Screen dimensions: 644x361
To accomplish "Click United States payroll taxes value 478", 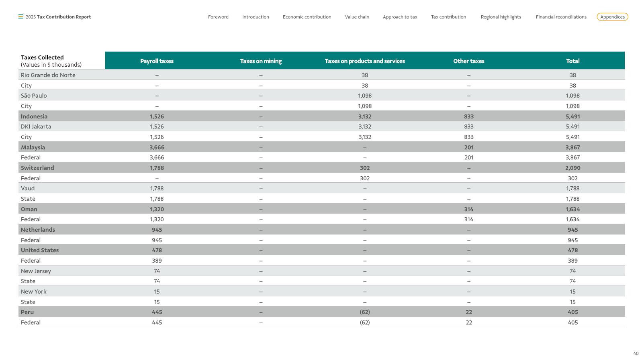I will pyautogui.click(x=157, y=250).
